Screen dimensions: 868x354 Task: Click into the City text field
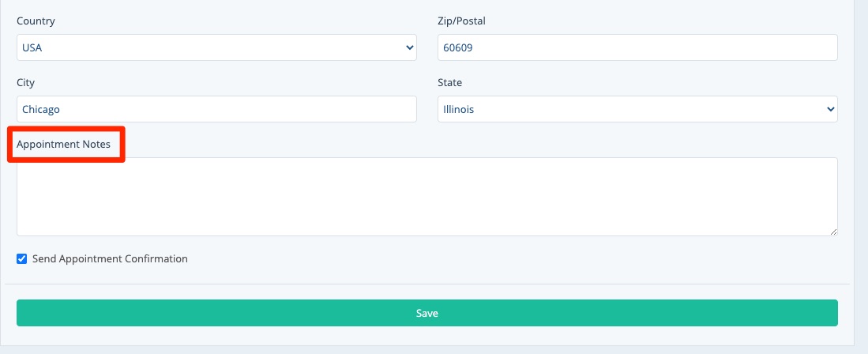(x=216, y=109)
